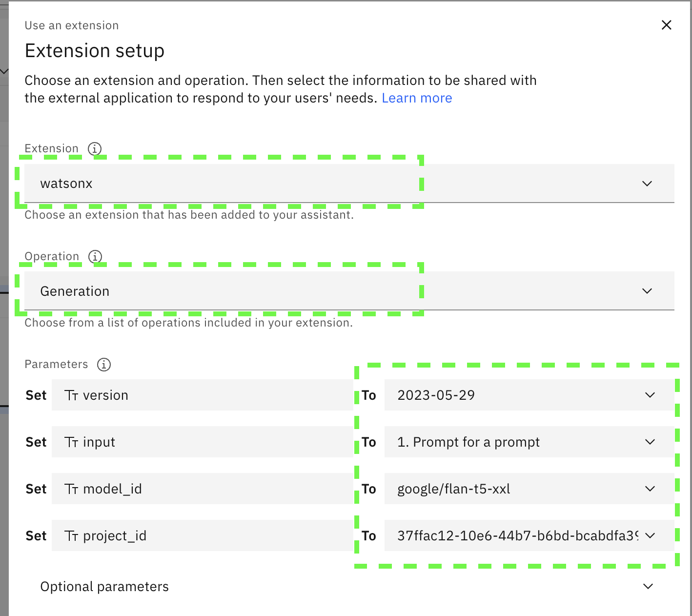This screenshot has width=692, height=616.
Task: Open the Generation operation dropdown
Action: pos(349,291)
